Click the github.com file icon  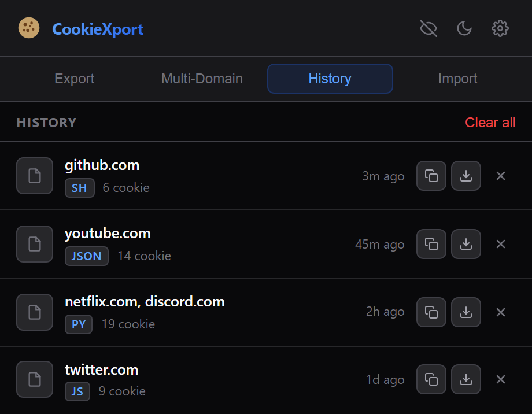pos(35,176)
